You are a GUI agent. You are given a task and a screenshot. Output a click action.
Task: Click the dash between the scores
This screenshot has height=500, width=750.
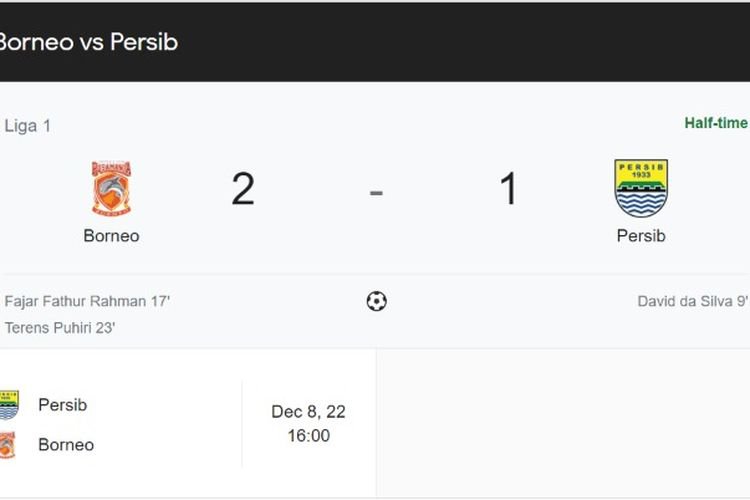tap(376, 190)
